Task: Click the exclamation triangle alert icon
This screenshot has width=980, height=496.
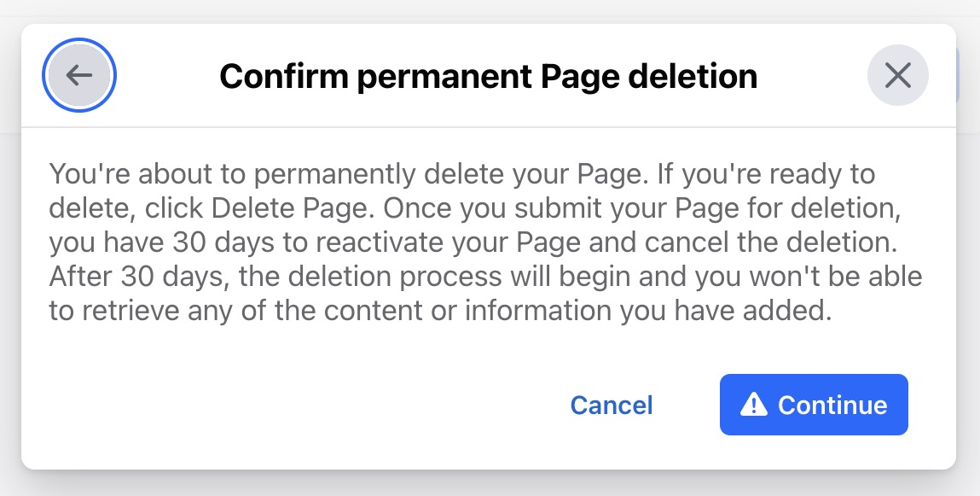Action: coord(754,405)
